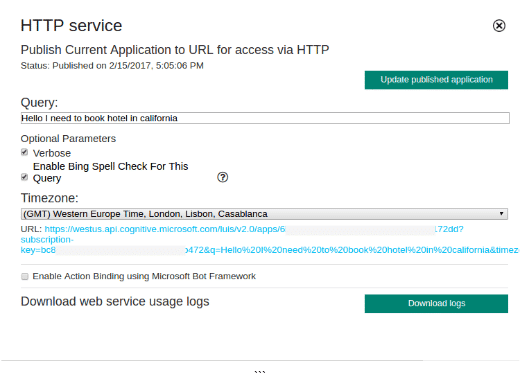Enable Action Binding using Bot Framework
Screen dimensions: 524x383
(x=24, y=276)
